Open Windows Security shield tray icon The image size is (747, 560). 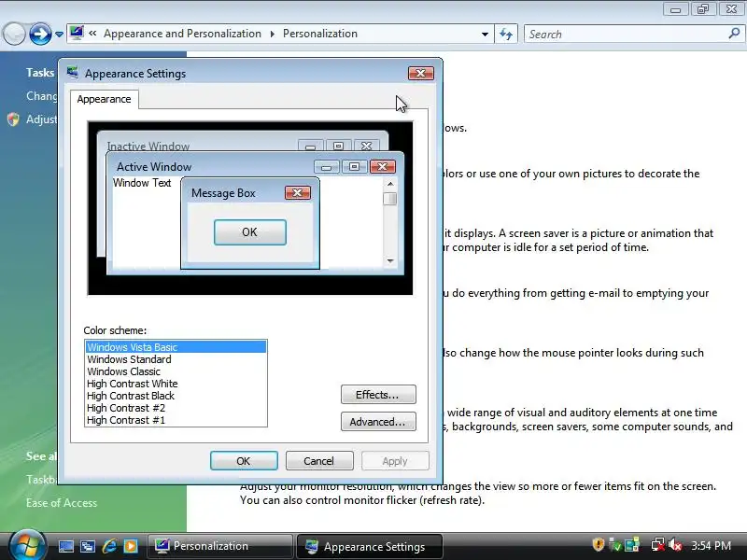[x=599, y=544]
